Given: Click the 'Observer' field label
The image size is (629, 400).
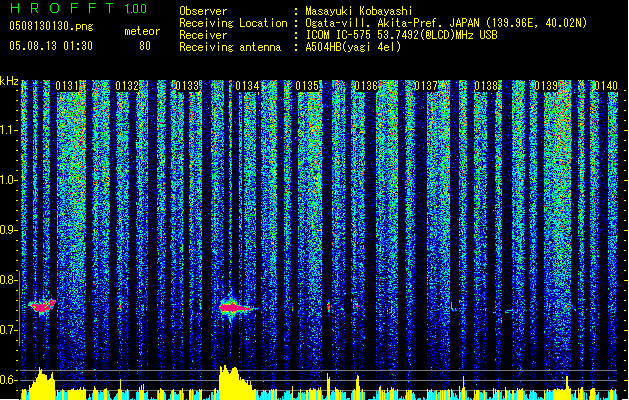Looking at the screenshot, I should click(203, 11).
